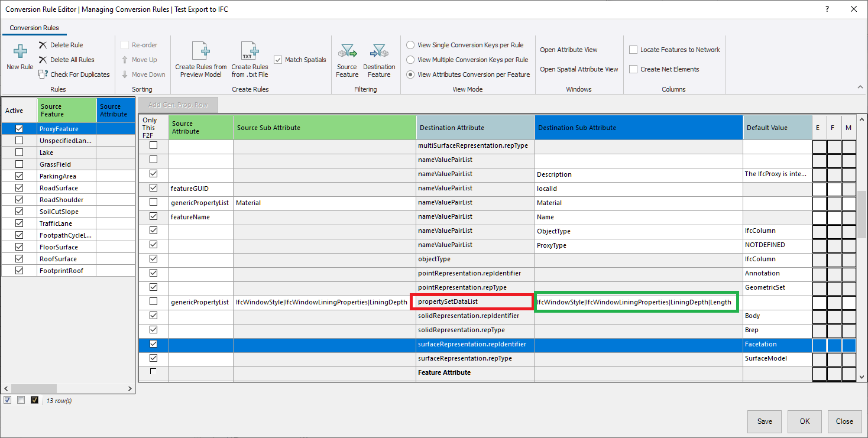Click Delete Rule icon in ribbon
This screenshot has width=868, height=438.
(x=43, y=45)
